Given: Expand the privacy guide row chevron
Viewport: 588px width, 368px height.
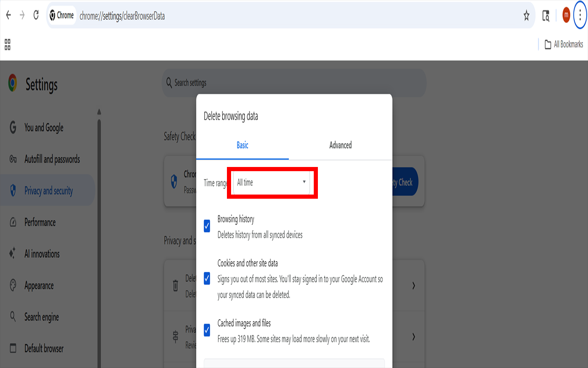Looking at the screenshot, I should (x=413, y=337).
